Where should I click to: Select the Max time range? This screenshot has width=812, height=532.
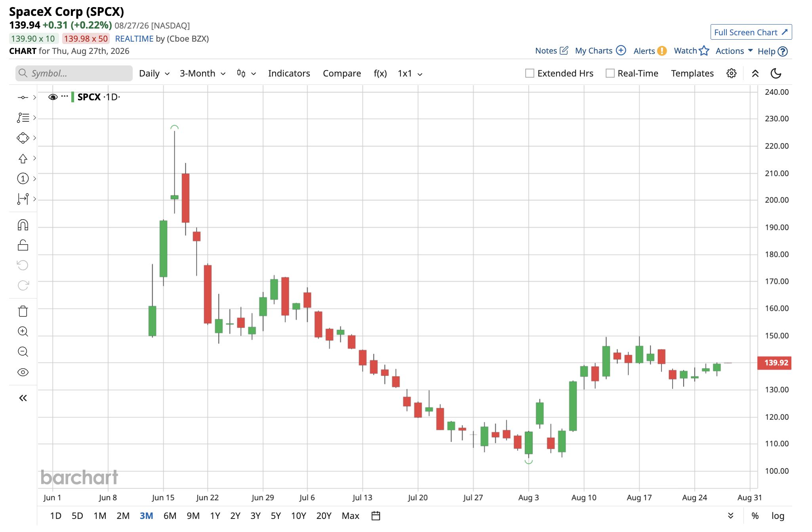(351, 516)
